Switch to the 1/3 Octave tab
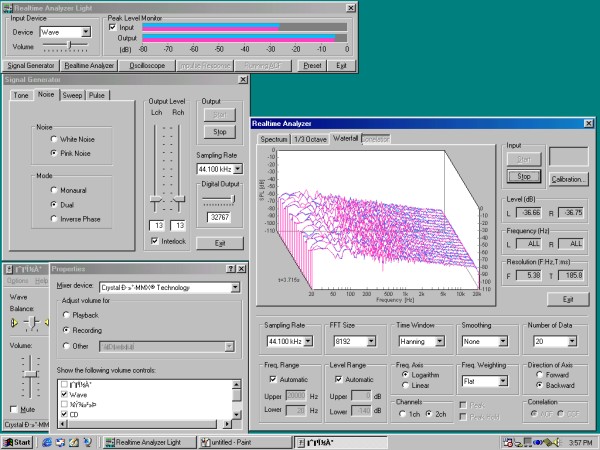Screen dimensions: 600x450 pos(310,139)
